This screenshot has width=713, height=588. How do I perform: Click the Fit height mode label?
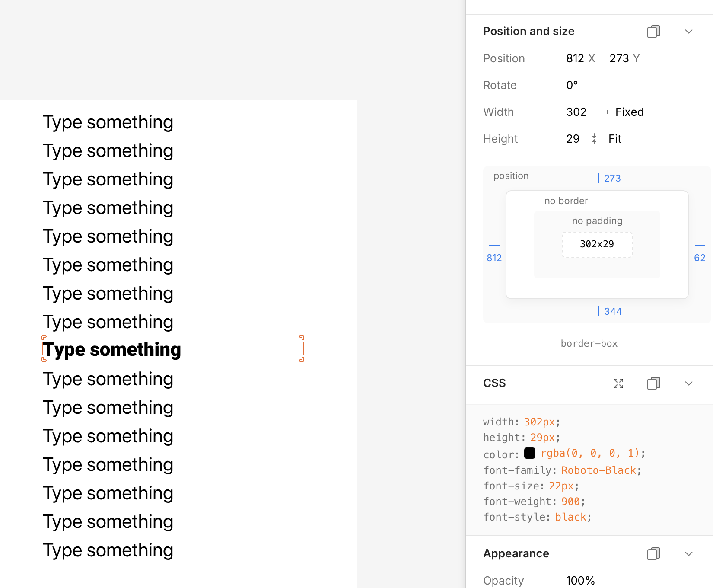pos(614,139)
